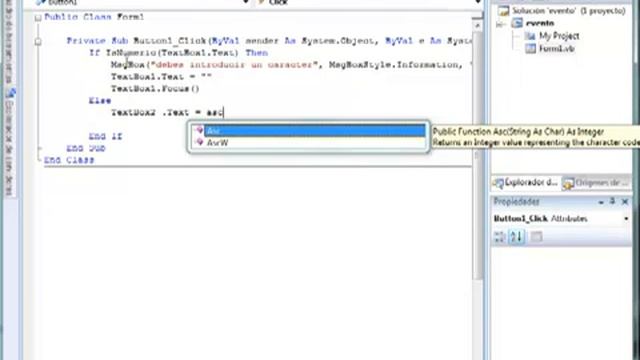Place cursor on 'TextBox1.Focus()' line
Screen dimensions: 640x360
(155, 89)
